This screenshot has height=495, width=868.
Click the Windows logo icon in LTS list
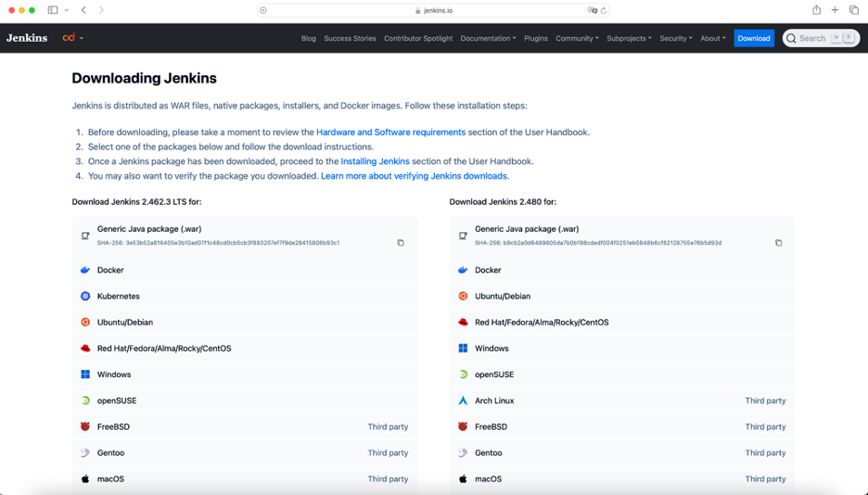point(85,374)
